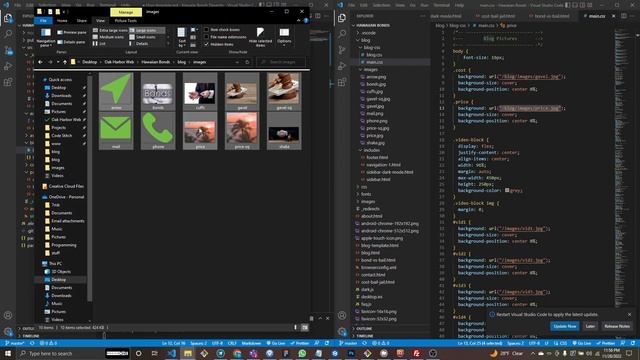Open Picture Tools tab in File Explorer
The width and height of the screenshot is (640, 360).
coord(126,20)
